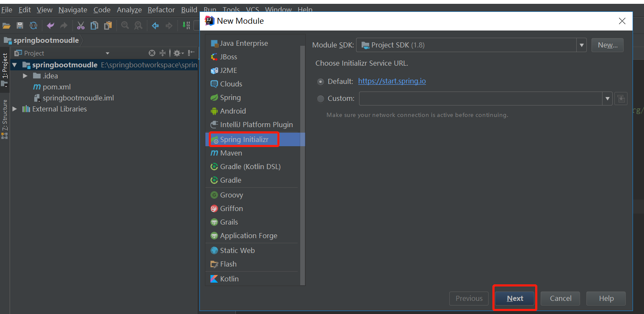
Task: Click the Synchronize icon in the toolbar
Action: (x=33, y=25)
